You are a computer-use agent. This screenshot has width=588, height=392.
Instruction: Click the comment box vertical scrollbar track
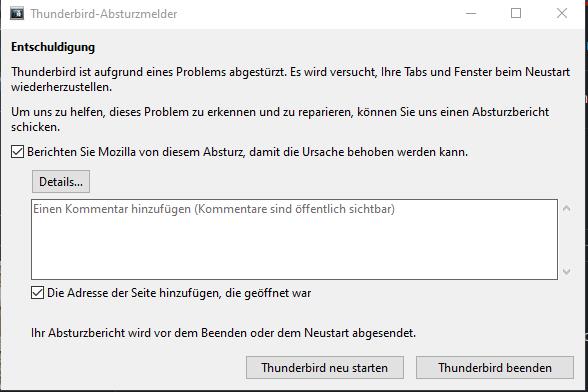click(x=567, y=240)
